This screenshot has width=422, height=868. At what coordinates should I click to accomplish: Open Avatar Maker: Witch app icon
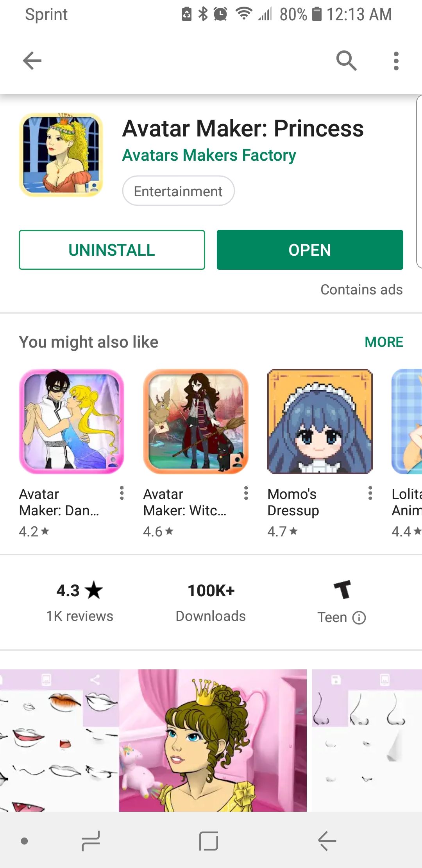[196, 421]
